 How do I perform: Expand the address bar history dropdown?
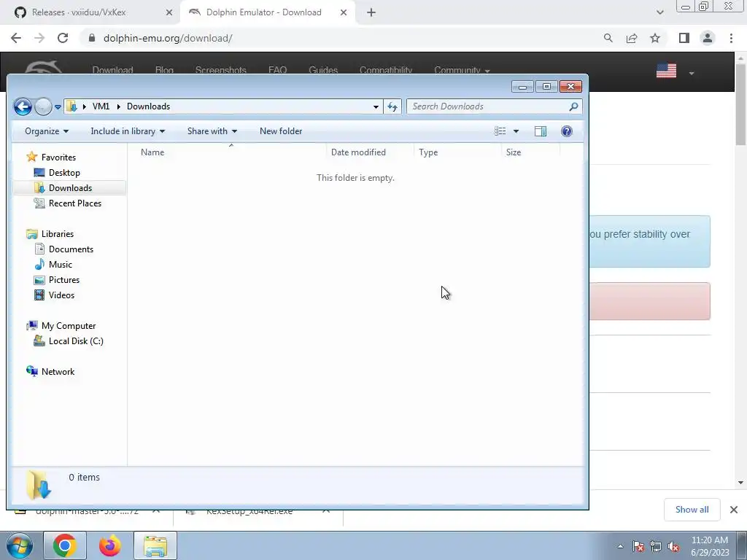(376, 106)
